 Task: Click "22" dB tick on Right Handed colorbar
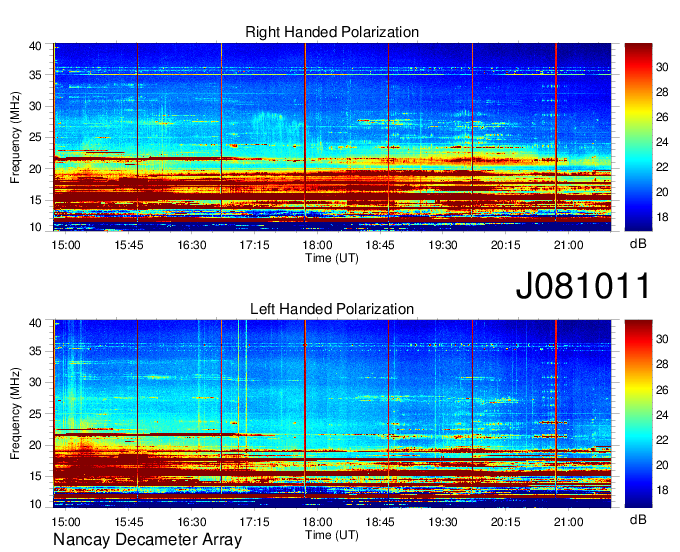pyautogui.click(x=662, y=167)
